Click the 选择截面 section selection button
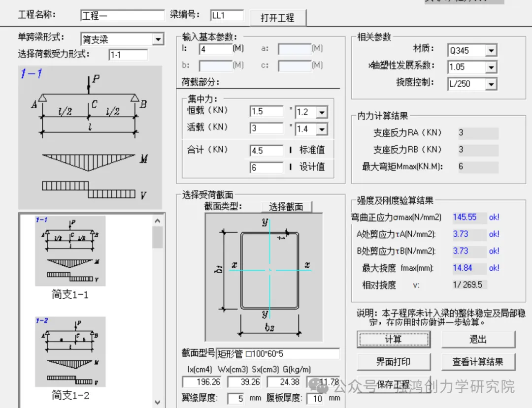Screen dimensions: 532x408 click(287, 207)
